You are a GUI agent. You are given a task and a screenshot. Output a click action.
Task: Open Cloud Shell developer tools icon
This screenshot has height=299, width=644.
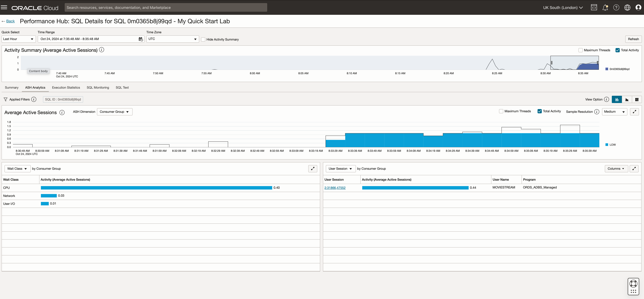594,8
